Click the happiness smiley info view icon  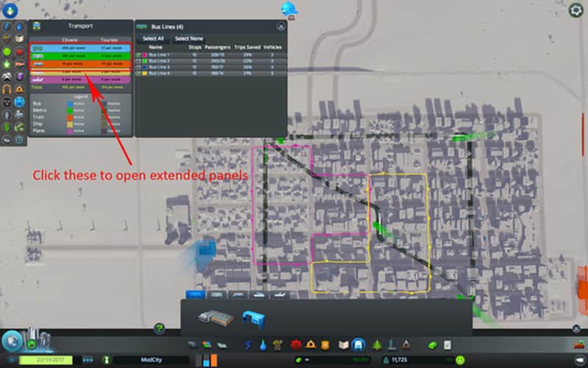pos(7,52)
